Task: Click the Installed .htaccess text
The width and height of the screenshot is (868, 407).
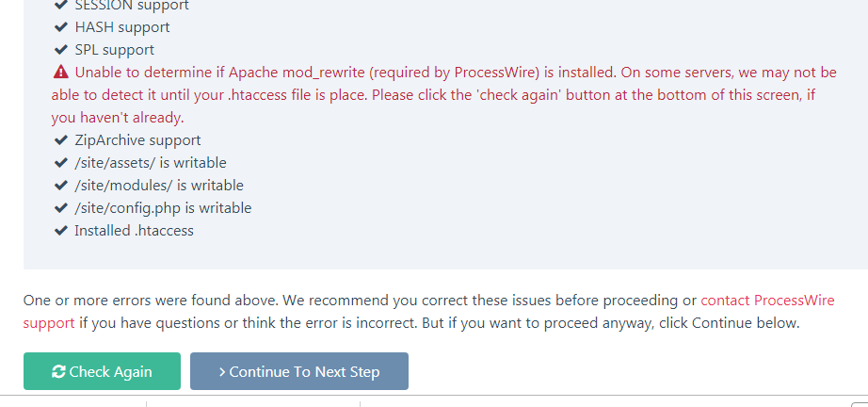Action: (134, 231)
